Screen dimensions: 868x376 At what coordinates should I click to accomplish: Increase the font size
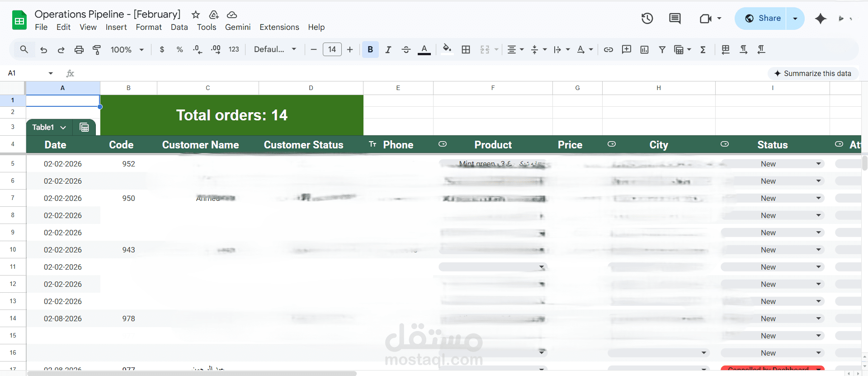tap(350, 50)
